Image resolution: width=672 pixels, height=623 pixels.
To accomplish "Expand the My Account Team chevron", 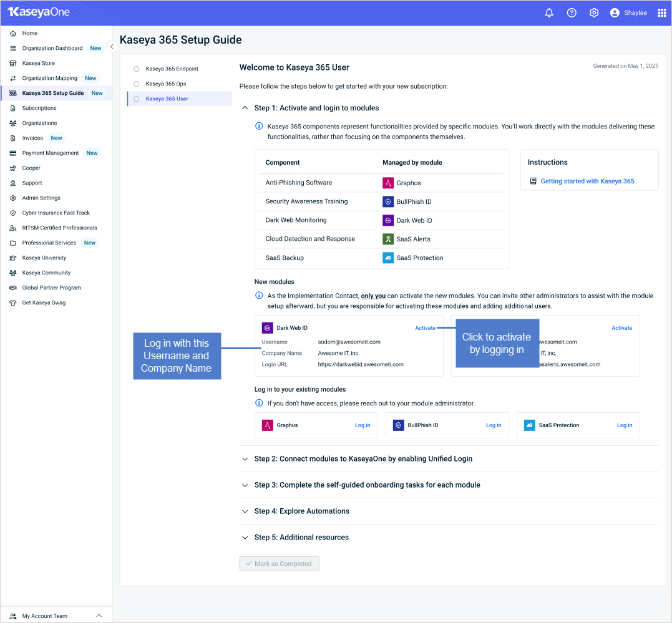I will [99, 616].
